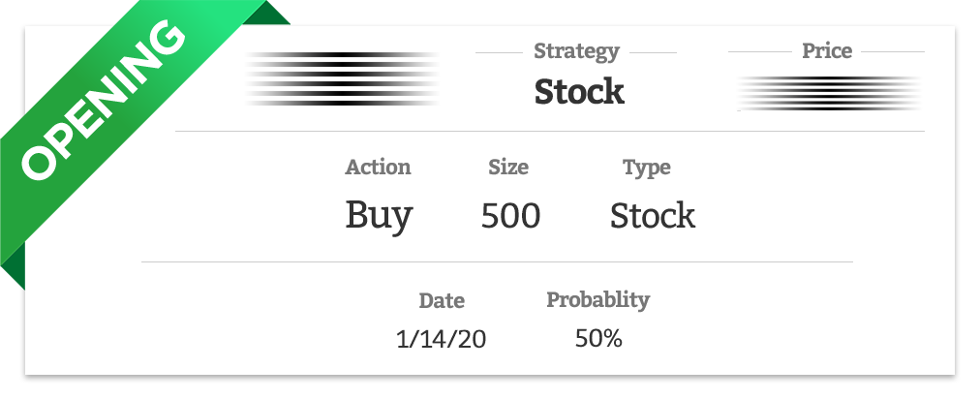Click the 500 size value

(510, 216)
